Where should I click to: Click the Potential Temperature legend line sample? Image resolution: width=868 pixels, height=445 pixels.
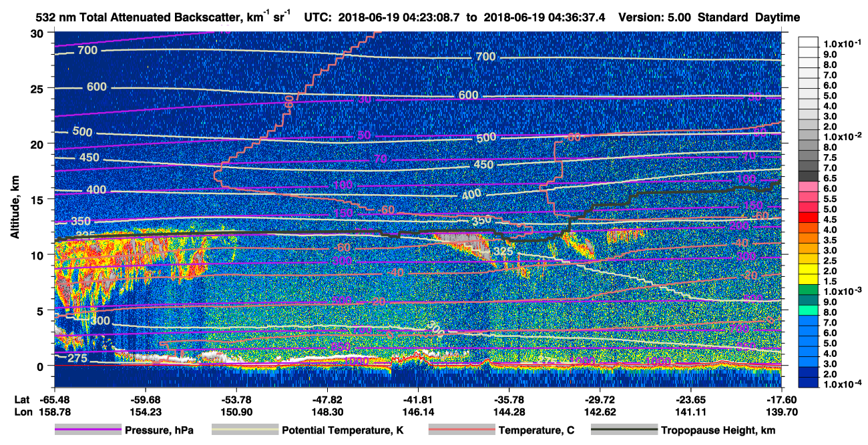245,430
